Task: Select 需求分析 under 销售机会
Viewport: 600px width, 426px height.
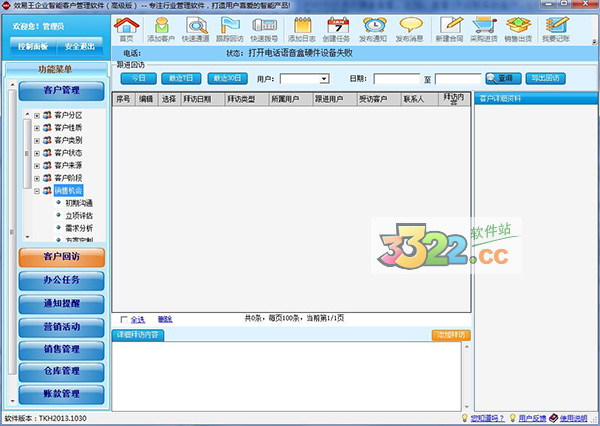Action: pos(79,228)
